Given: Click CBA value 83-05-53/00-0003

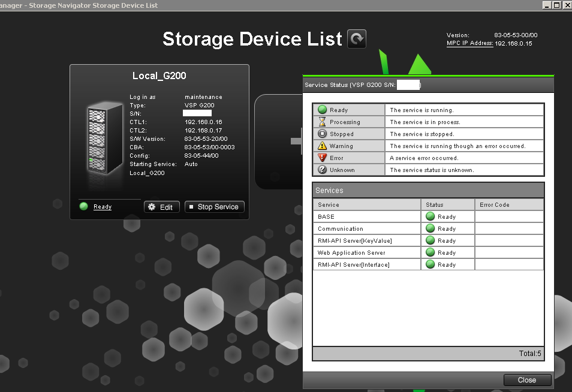Looking at the screenshot, I should pyautogui.click(x=209, y=147).
